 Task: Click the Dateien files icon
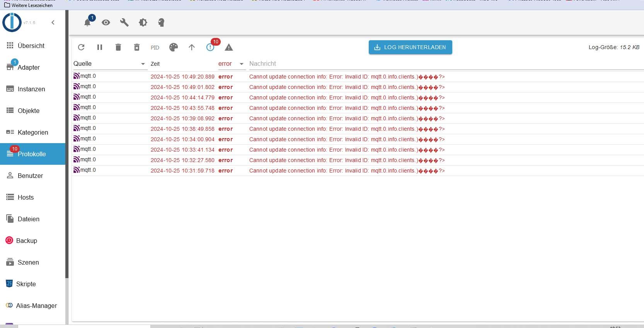pos(10,219)
